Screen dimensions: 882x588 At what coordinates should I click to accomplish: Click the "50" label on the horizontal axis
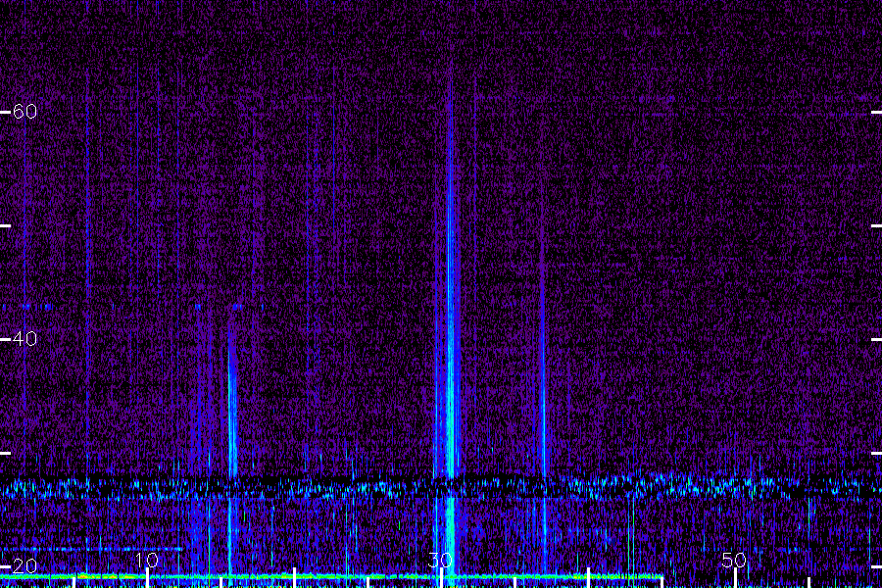tap(734, 560)
